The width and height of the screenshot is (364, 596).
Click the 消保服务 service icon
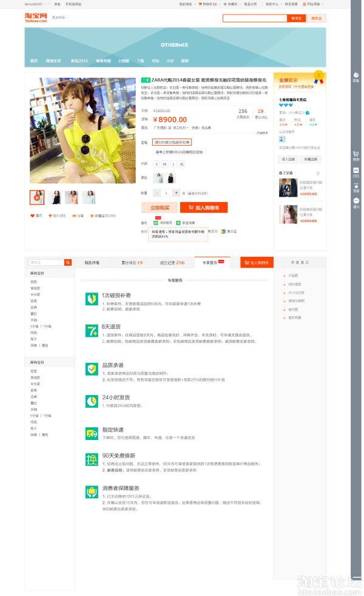pyautogui.click(x=156, y=223)
